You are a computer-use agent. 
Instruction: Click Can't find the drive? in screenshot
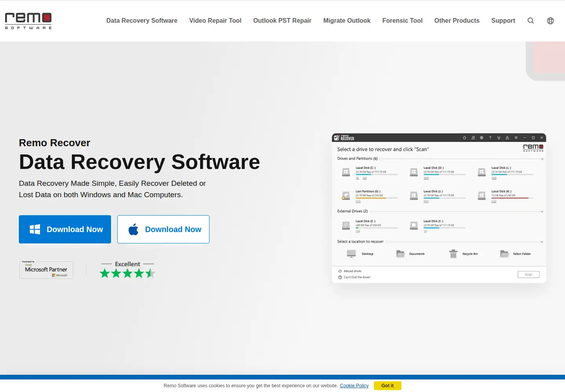[354, 277]
